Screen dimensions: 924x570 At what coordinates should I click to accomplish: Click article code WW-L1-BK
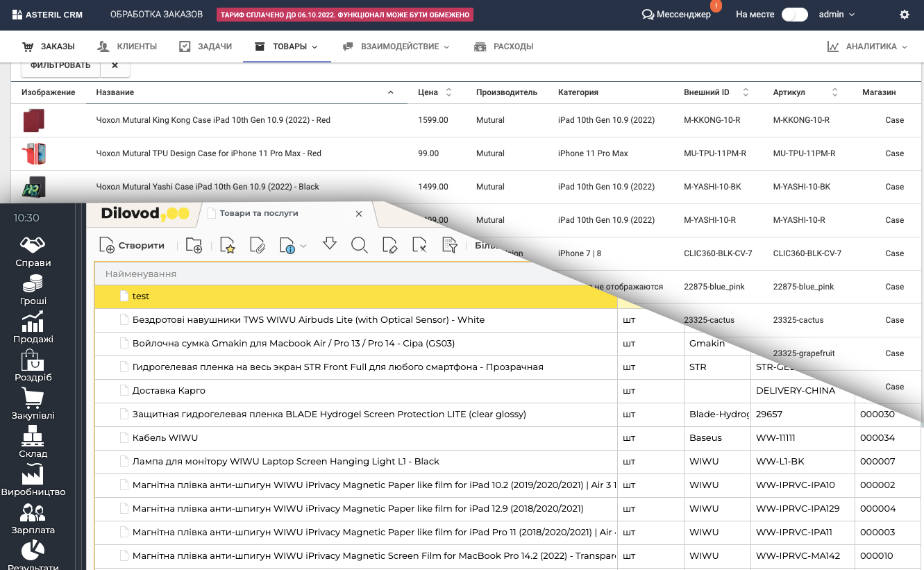coord(780,462)
